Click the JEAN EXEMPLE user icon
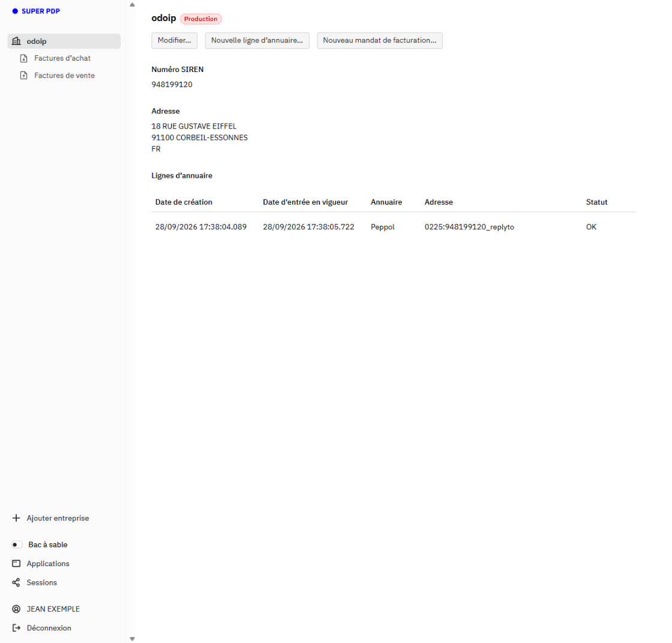Viewport: 672px width, 643px height. [16, 609]
